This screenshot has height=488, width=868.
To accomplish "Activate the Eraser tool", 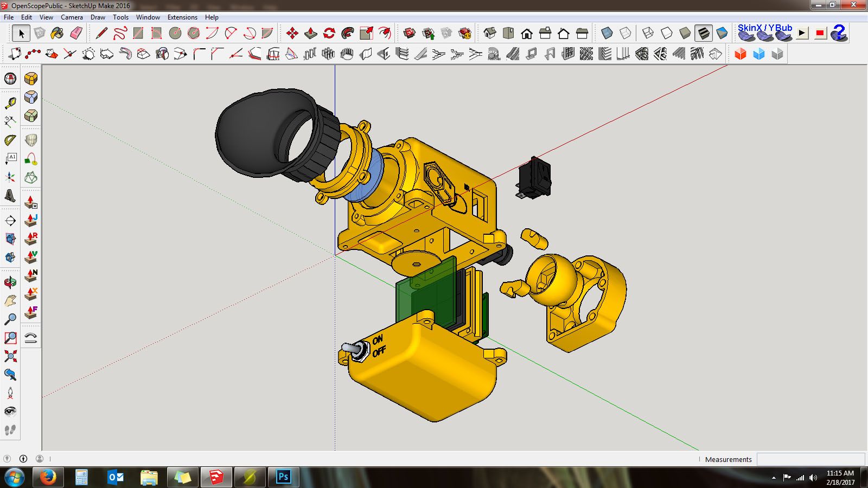I will tap(76, 33).
